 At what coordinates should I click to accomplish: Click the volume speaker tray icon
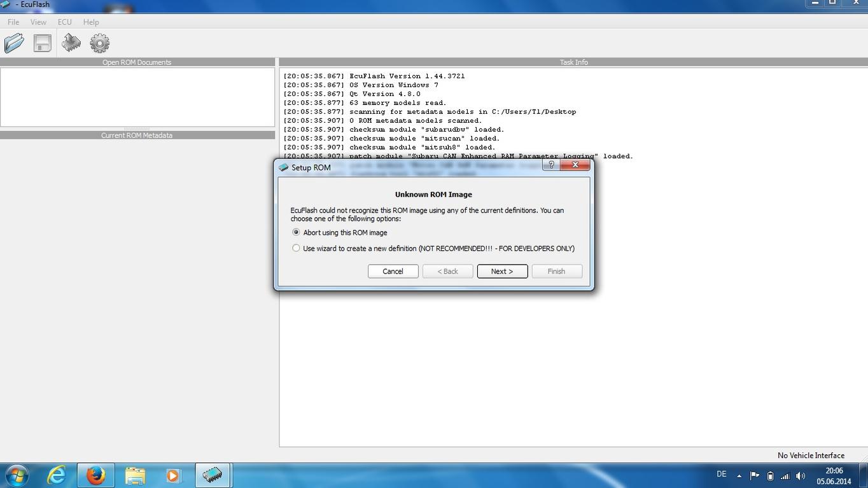801,475
